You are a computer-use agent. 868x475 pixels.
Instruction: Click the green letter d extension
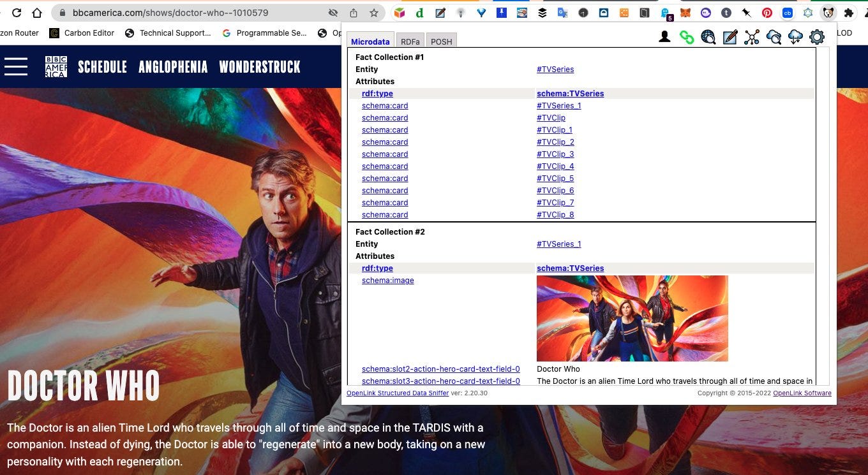[419, 13]
